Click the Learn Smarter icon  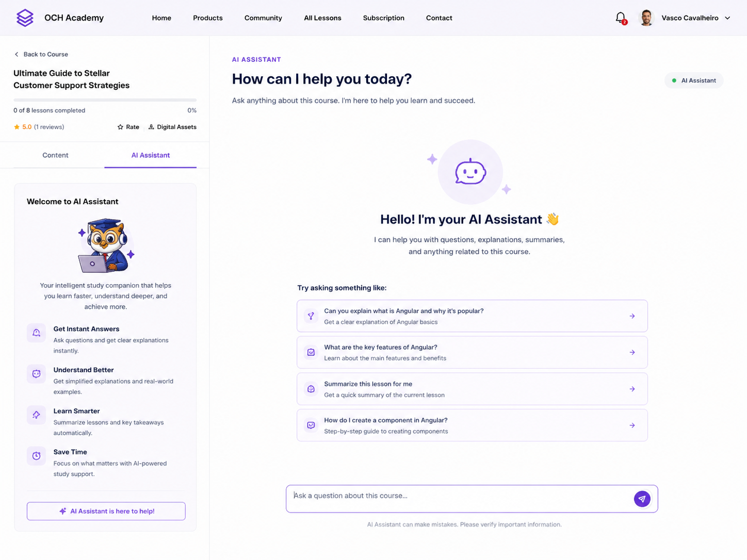36,415
